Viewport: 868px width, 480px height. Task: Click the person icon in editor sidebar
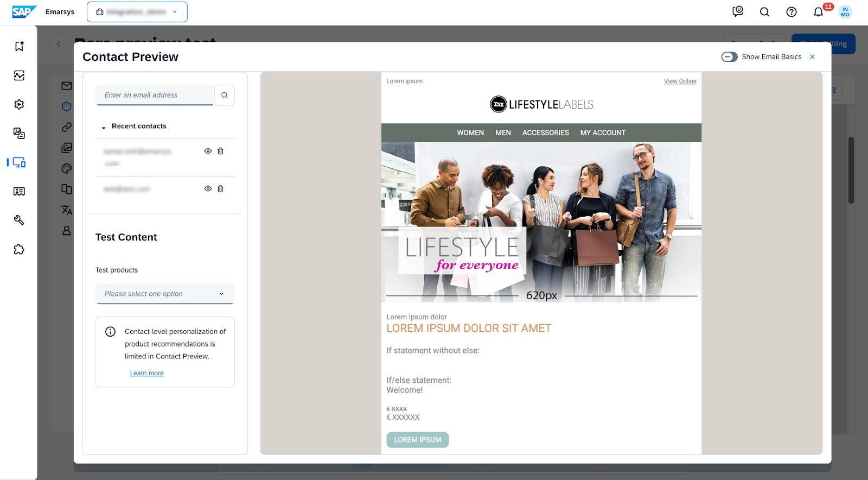(x=67, y=231)
